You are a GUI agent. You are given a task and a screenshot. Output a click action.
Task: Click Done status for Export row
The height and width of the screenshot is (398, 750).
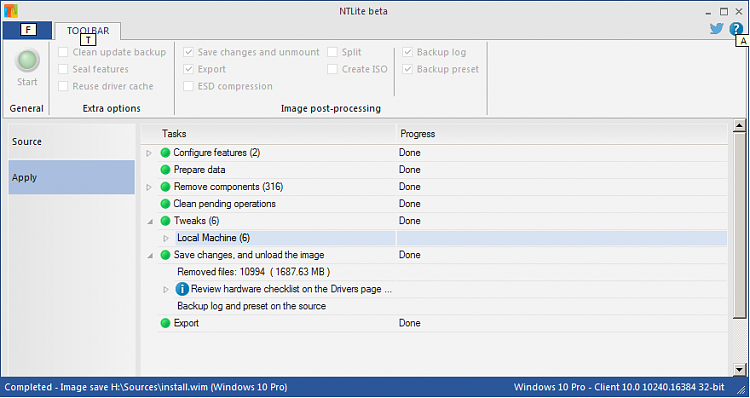[x=410, y=323]
